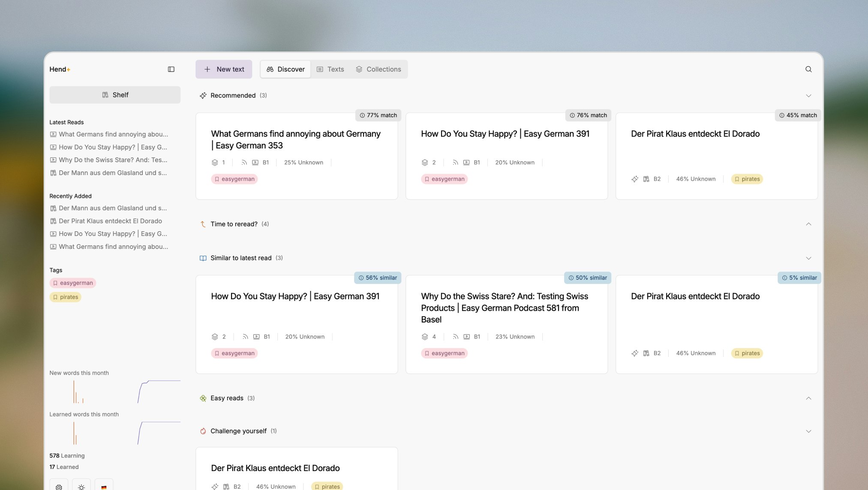Click the 76% match info badge

point(588,115)
